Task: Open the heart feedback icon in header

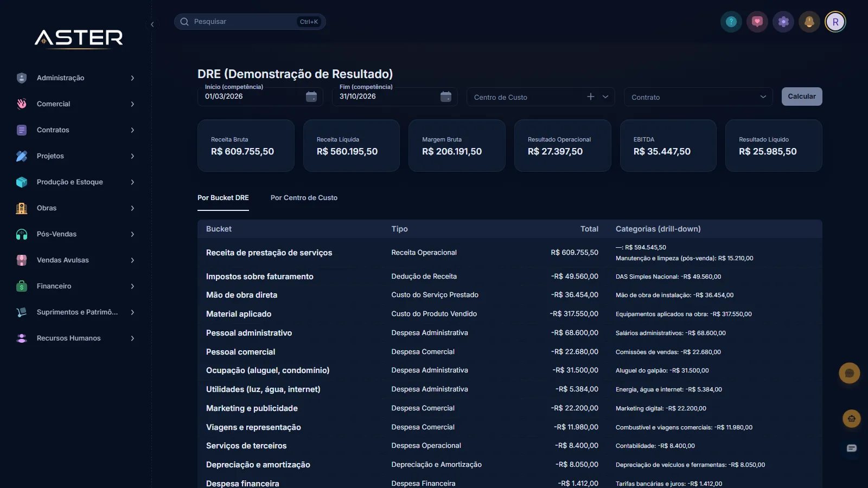Action: coord(757,22)
